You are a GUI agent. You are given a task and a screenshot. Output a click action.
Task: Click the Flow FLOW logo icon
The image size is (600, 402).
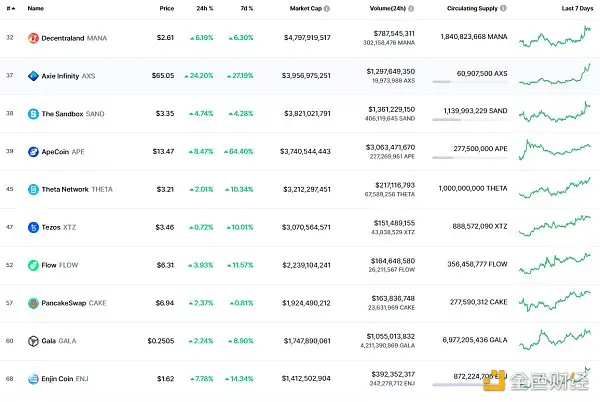point(33,265)
